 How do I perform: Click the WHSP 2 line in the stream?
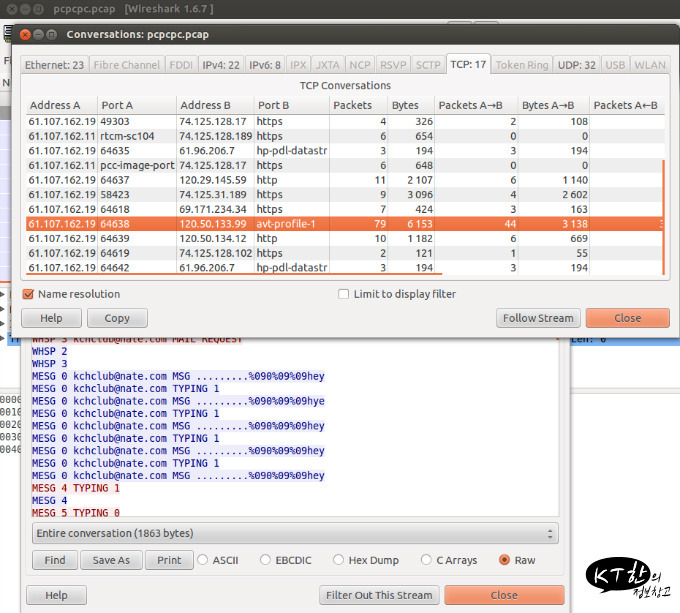coord(49,351)
